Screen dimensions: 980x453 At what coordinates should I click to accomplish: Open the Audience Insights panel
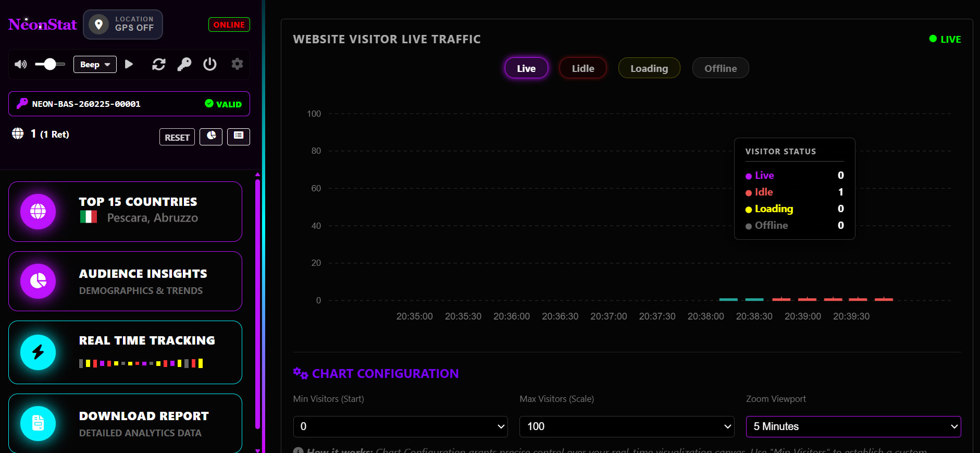[x=125, y=281]
